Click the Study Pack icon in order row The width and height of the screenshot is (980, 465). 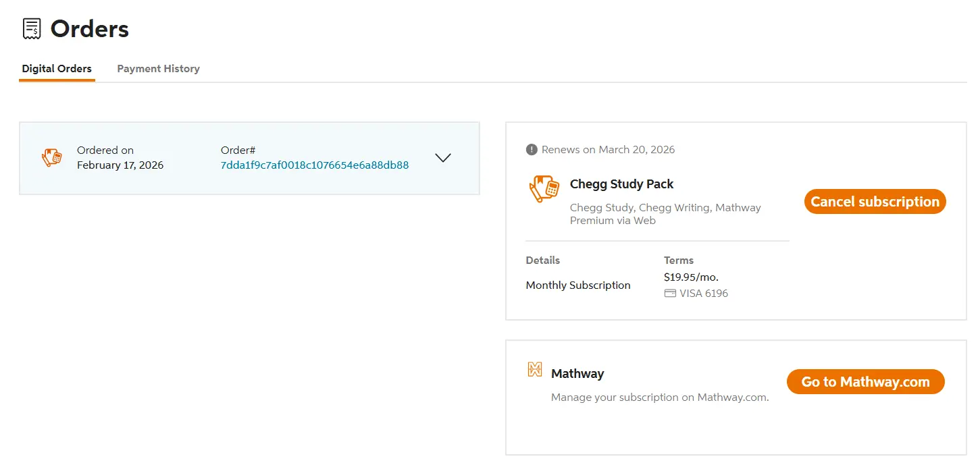(x=52, y=157)
